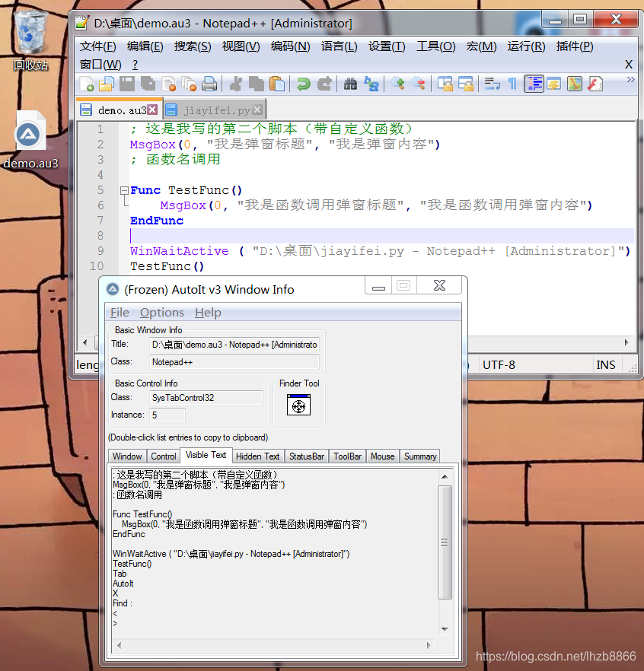Click the Title field in Basic Window Info
This screenshot has width=644, height=671.
pyautogui.click(x=234, y=345)
